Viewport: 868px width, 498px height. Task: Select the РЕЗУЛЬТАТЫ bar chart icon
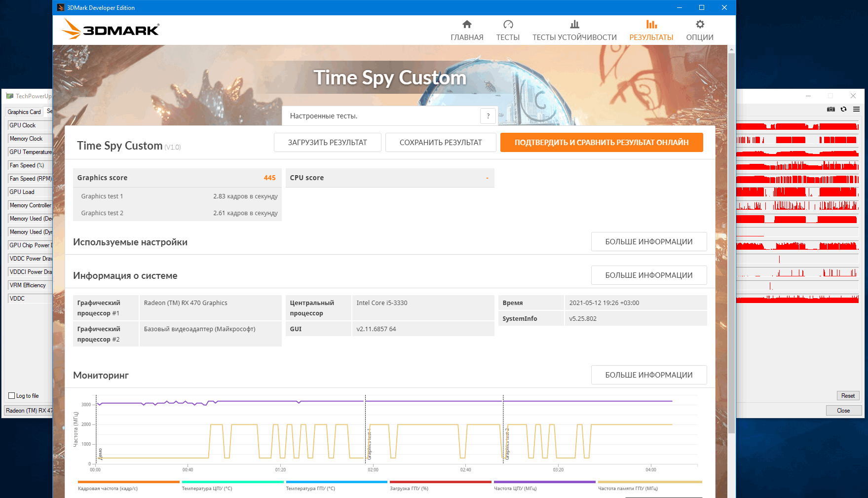(x=651, y=24)
